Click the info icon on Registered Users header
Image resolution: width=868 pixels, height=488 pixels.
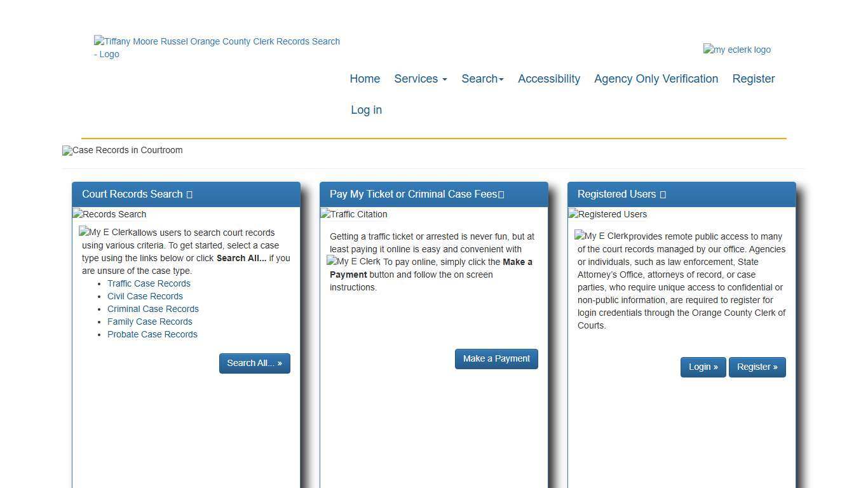coord(663,194)
